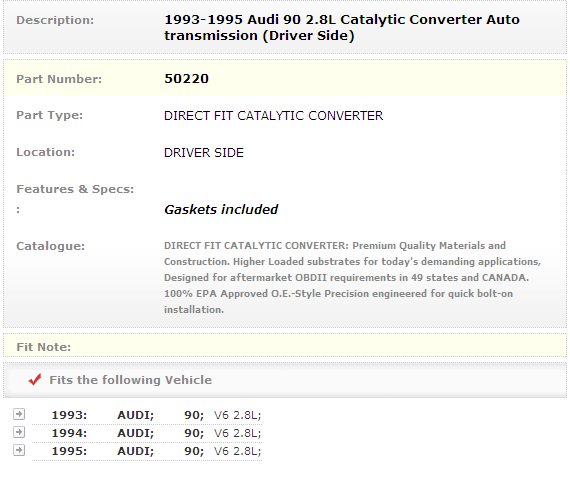Viewport: 570px width, 489px height.
Task: Select the 1993 year entry
Action: tap(69, 415)
